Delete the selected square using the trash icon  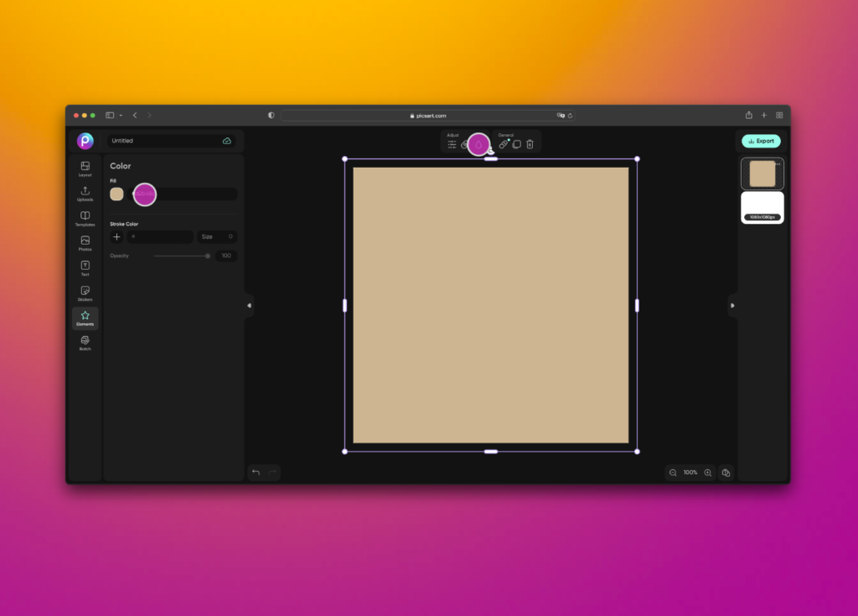click(x=530, y=144)
